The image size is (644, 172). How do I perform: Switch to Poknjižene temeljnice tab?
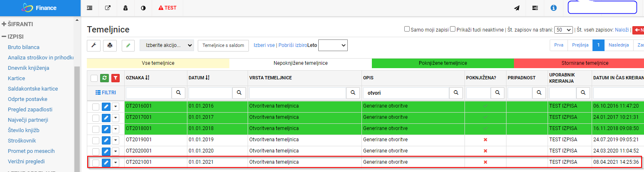coord(443,63)
